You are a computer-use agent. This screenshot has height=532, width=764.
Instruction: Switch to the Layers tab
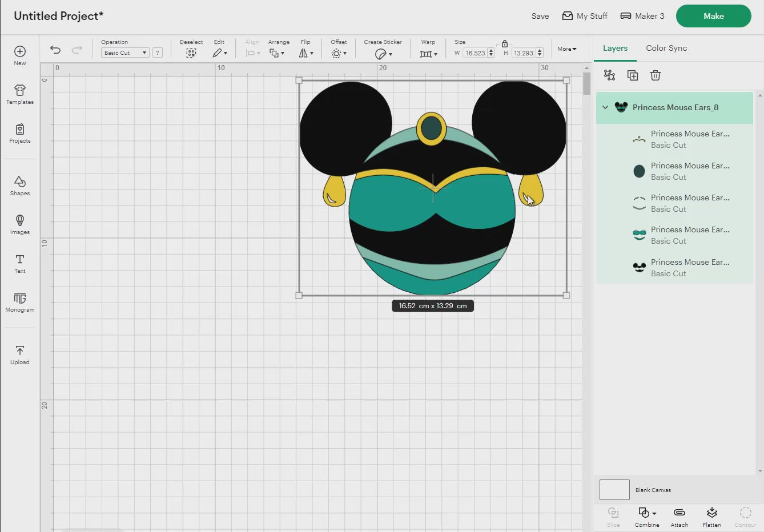tap(615, 48)
